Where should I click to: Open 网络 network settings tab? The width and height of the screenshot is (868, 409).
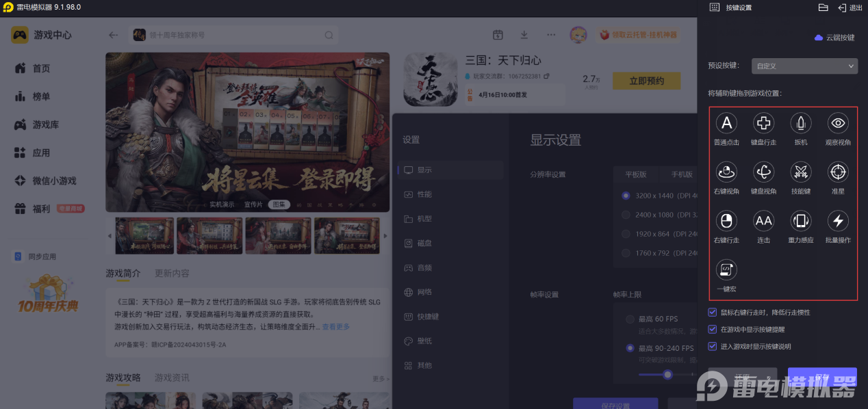[450, 292]
